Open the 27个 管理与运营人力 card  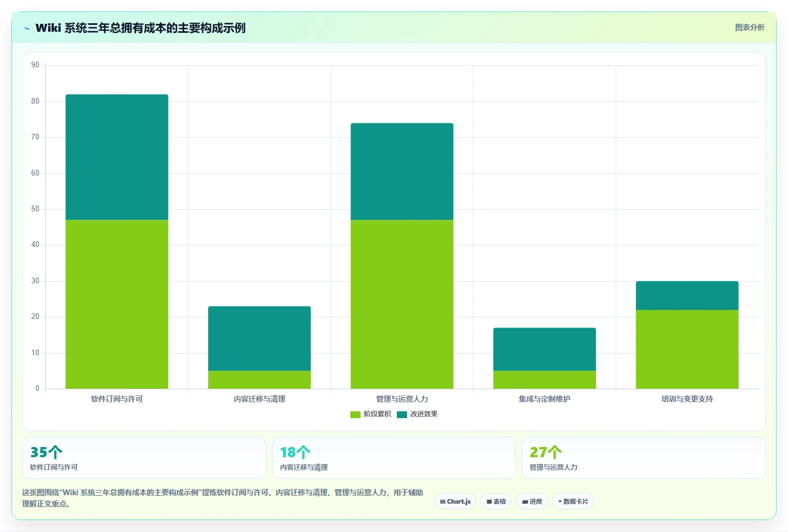(x=643, y=458)
